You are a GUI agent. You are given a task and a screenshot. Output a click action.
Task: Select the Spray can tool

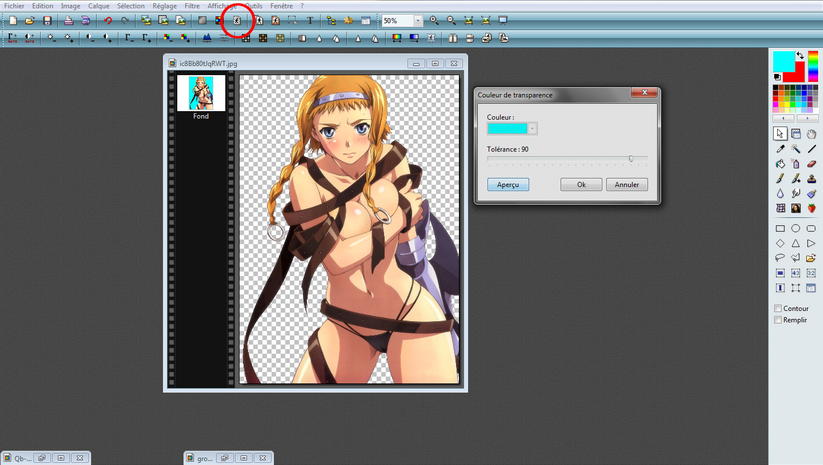pyautogui.click(x=796, y=164)
